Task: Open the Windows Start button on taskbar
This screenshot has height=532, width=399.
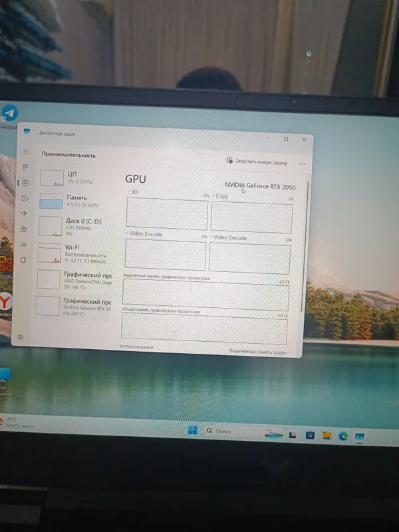Action: coord(192,430)
